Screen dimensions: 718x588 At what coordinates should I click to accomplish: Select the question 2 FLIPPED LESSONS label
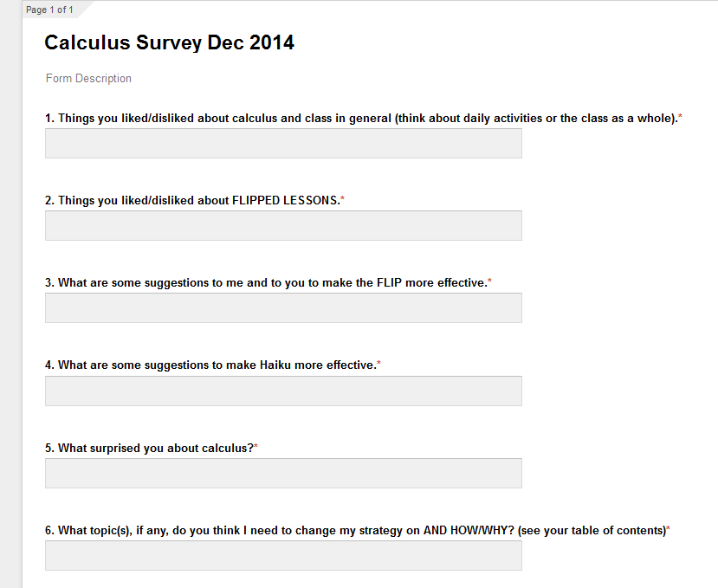pos(192,201)
